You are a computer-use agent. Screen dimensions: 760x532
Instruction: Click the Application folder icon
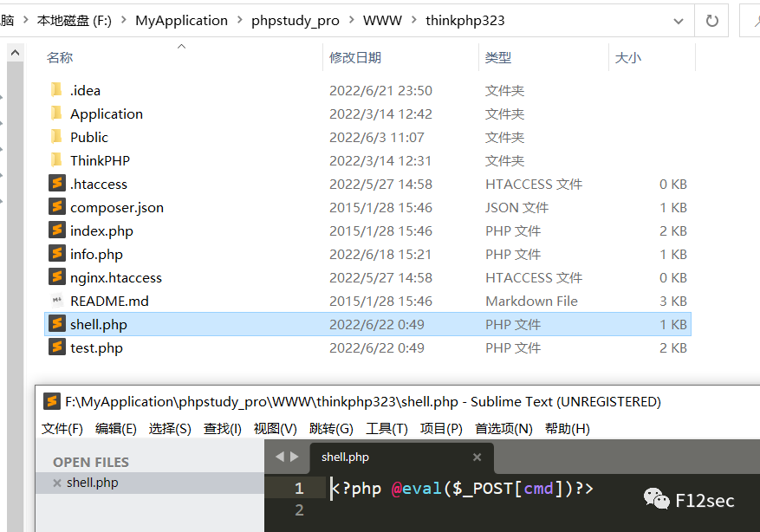coord(56,114)
